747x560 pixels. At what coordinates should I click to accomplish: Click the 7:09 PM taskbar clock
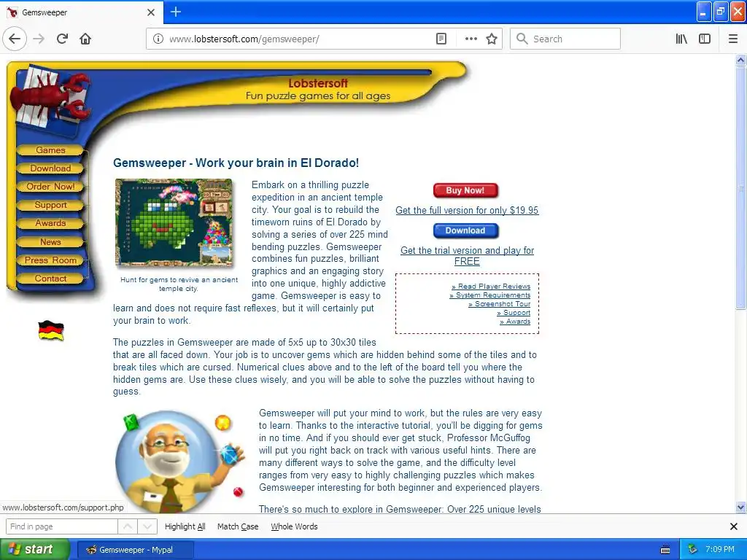[720, 550]
